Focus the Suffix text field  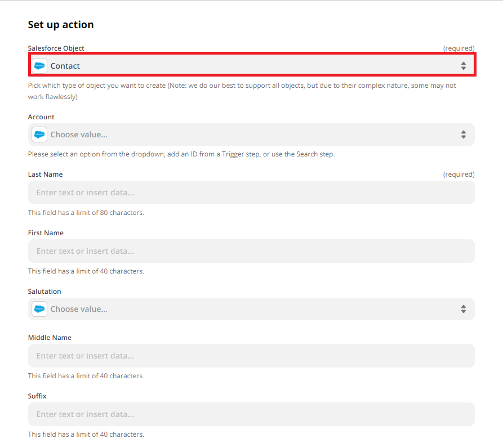251,414
